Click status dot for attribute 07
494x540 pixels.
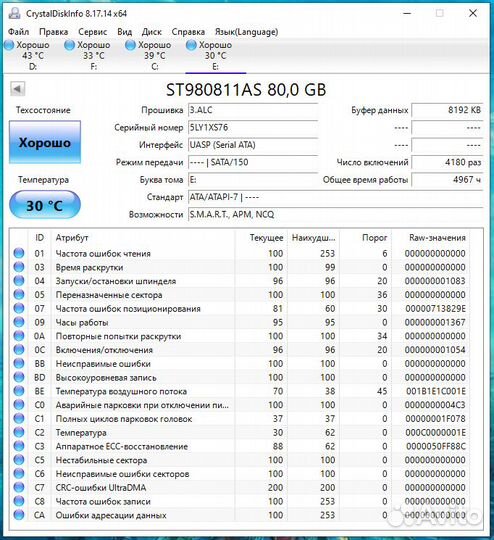coord(19,308)
